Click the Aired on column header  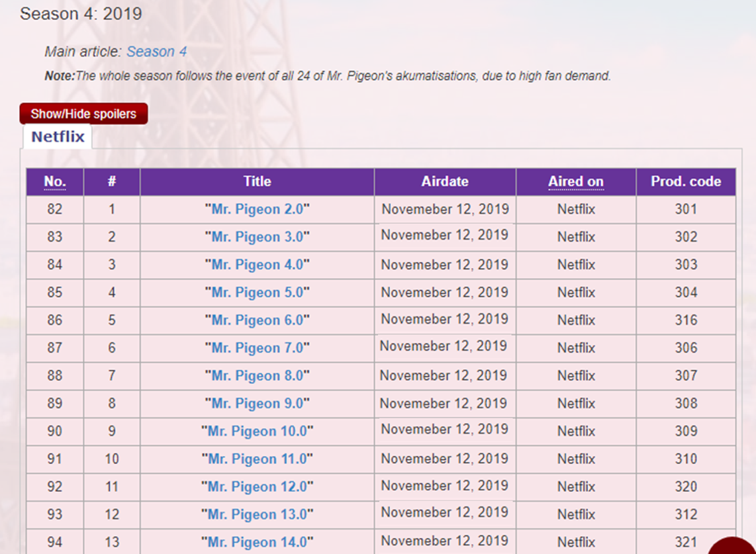[576, 181]
